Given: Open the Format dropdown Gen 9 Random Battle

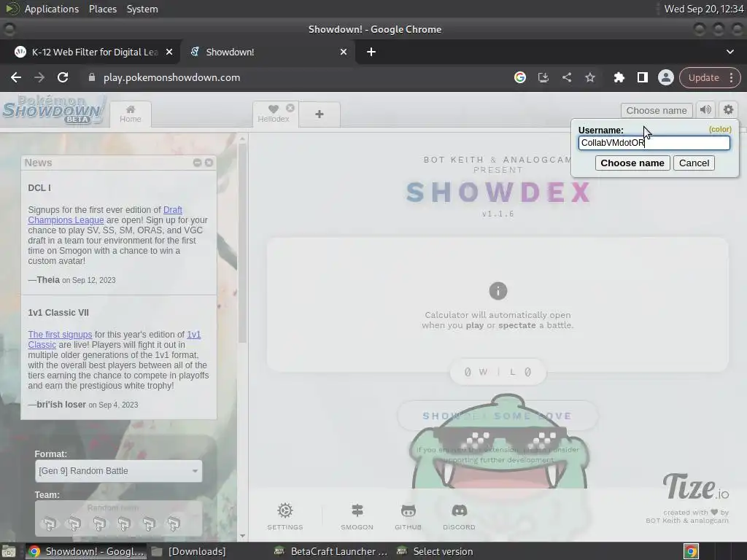Looking at the screenshot, I should (119, 471).
